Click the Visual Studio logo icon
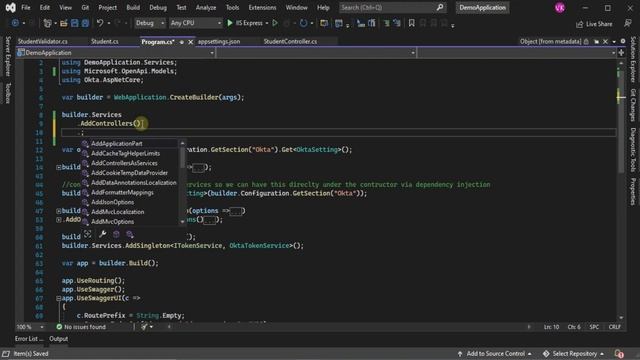The width and height of the screenshot is (640, 360). click(x=10, y=7)
